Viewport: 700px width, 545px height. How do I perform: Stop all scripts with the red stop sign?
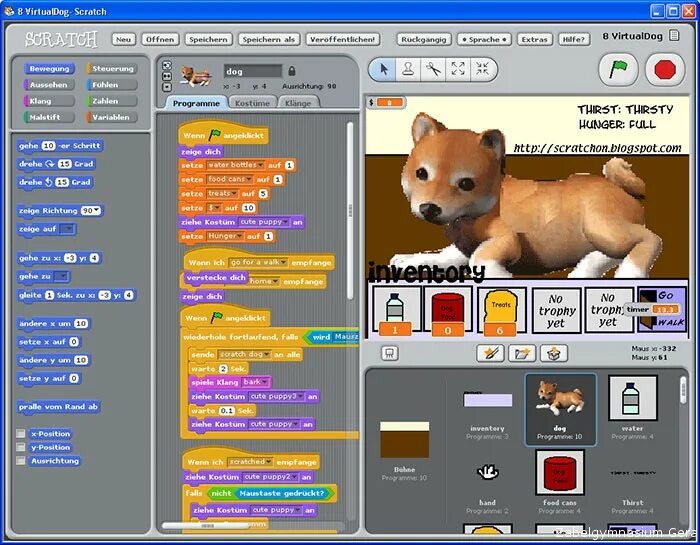coord(665,70)
